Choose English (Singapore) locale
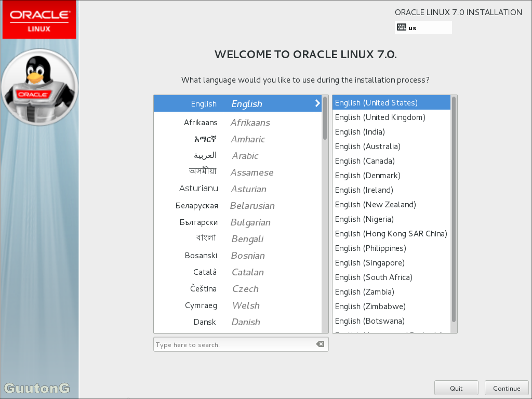532x399 pixels. (392, 263)
